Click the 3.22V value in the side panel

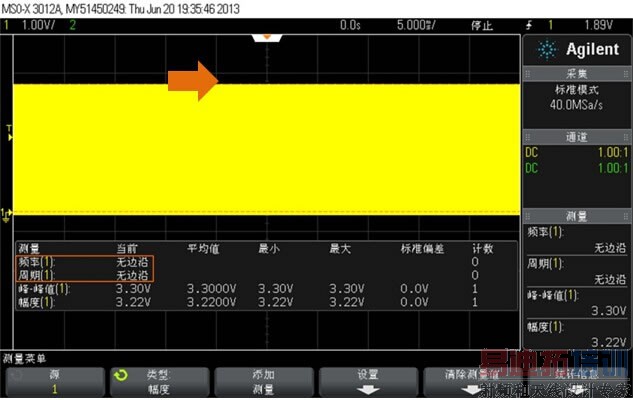pyautogui.click(x=609, y=343)
